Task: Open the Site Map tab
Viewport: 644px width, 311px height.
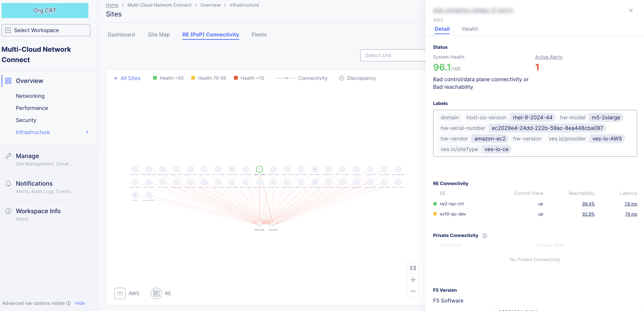Action: [x=159, y=35]
